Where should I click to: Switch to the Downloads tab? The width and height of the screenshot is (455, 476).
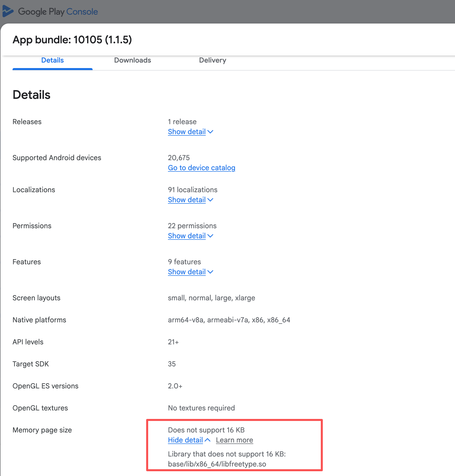pos(132,60)
